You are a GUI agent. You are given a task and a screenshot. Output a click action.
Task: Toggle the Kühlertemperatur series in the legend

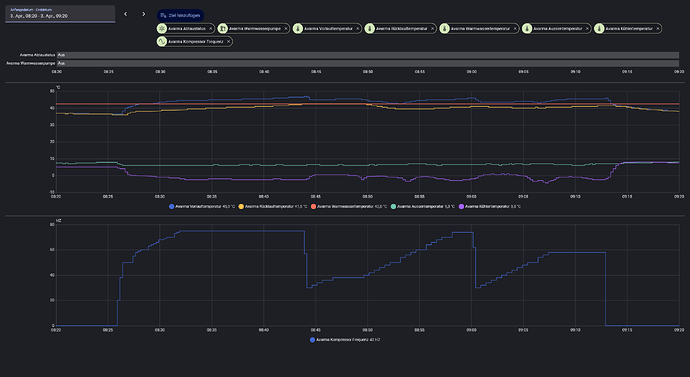pyautogui.click(x=490, y=206)
